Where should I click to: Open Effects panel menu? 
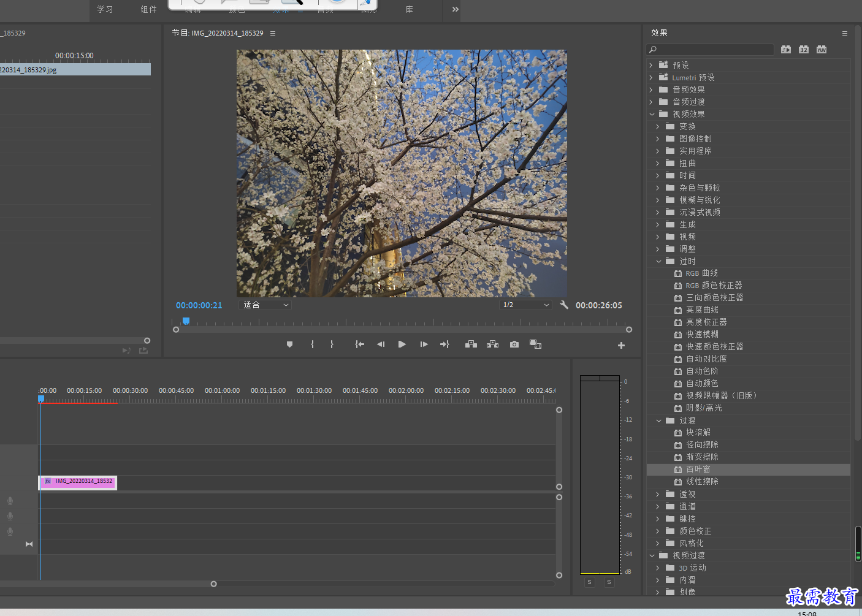844,33
